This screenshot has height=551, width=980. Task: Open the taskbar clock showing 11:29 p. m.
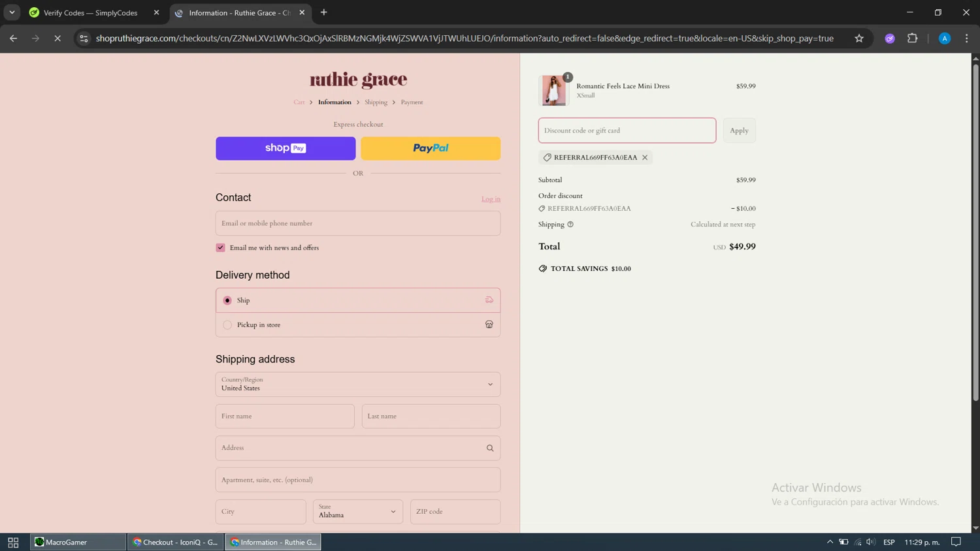click(x=922, y=543)
